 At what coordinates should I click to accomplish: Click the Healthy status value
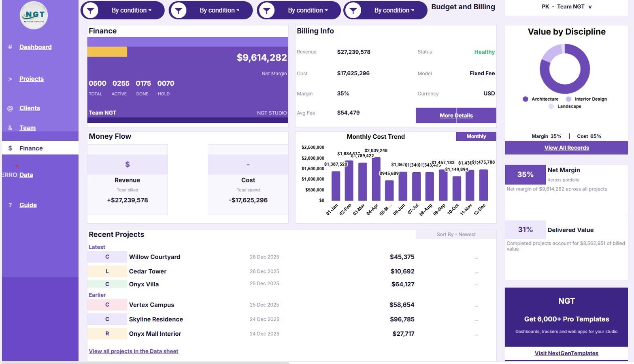[x=485, y=52]
